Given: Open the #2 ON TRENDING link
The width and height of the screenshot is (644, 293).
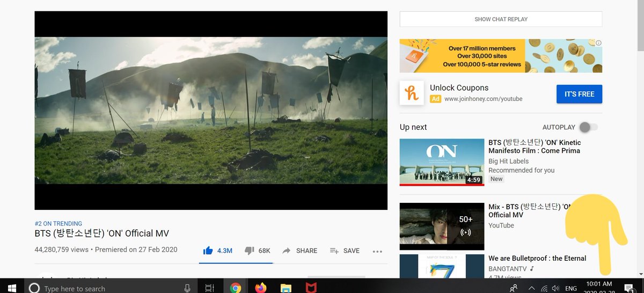Looking at the screenshot, I should pos(58,223).
